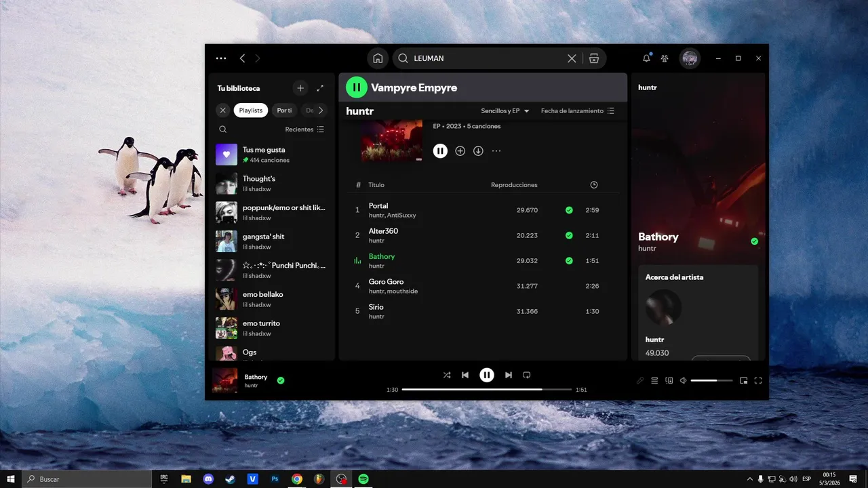The height and width of the screenshot is (488, 868).
Task: Toggle saved checkmark on Bathory track row
Action: (569, 261)
